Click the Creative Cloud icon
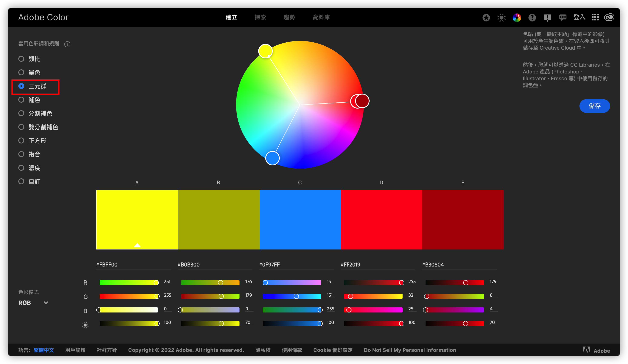Image resolution: width=628 pixels, height=364 pixels. [x=609, y=17]
